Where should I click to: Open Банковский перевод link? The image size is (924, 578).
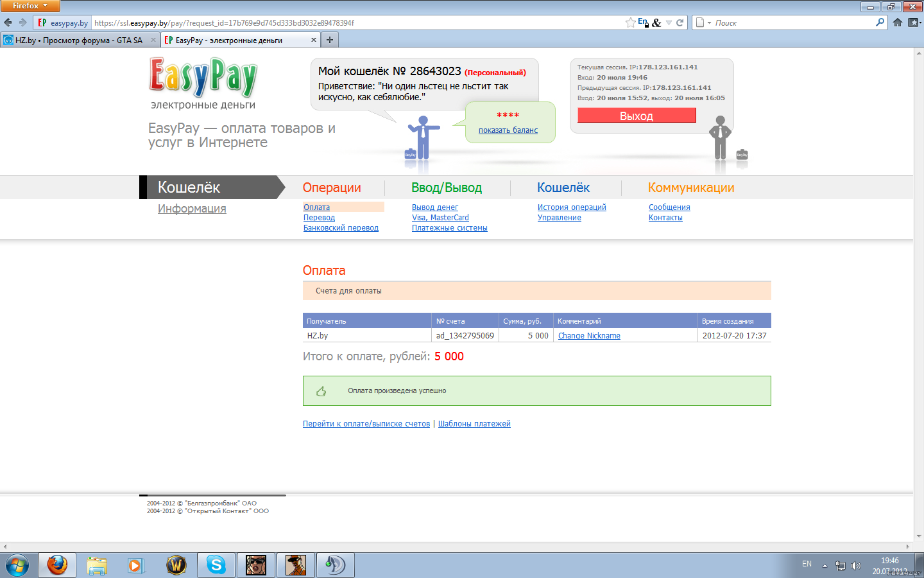[x=341, y=228]
